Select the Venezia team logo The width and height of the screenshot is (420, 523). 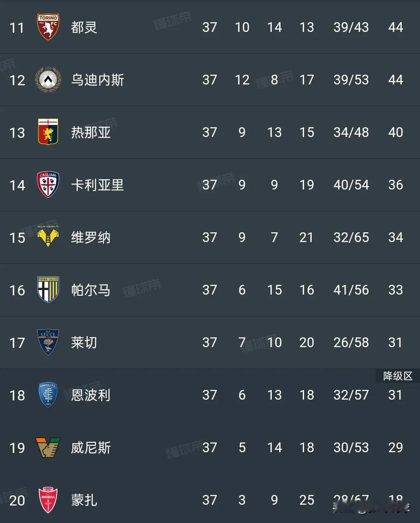click(48, 448)
